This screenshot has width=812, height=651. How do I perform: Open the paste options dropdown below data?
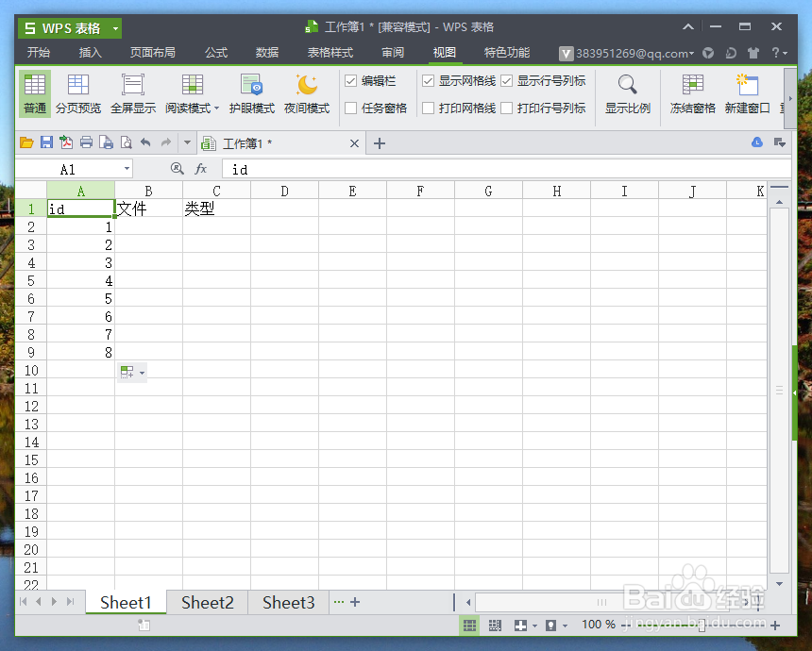click(x=142, y=371)
